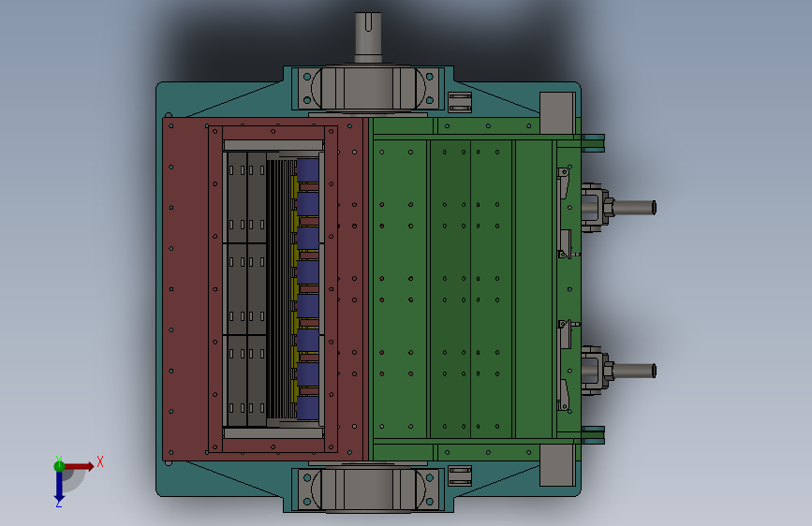Select the bottommost blue hammer block

307,408
